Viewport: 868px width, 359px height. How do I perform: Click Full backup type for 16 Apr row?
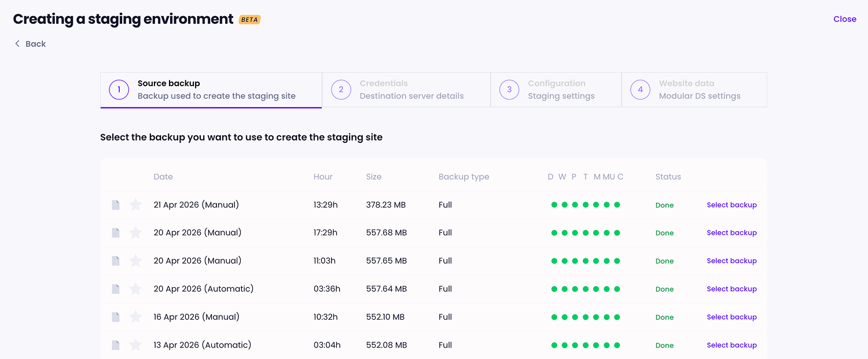point(445,317)
